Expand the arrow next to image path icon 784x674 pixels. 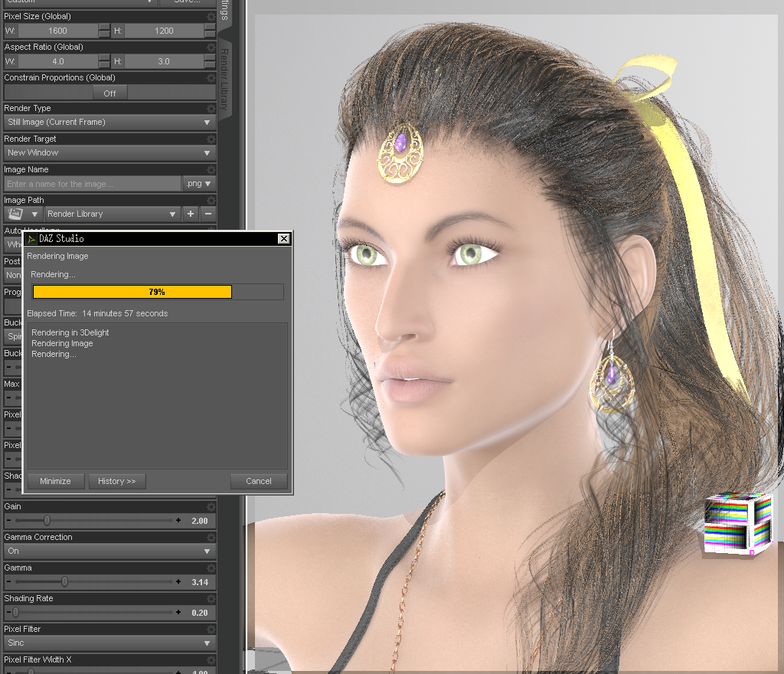[x=34, y=214]
